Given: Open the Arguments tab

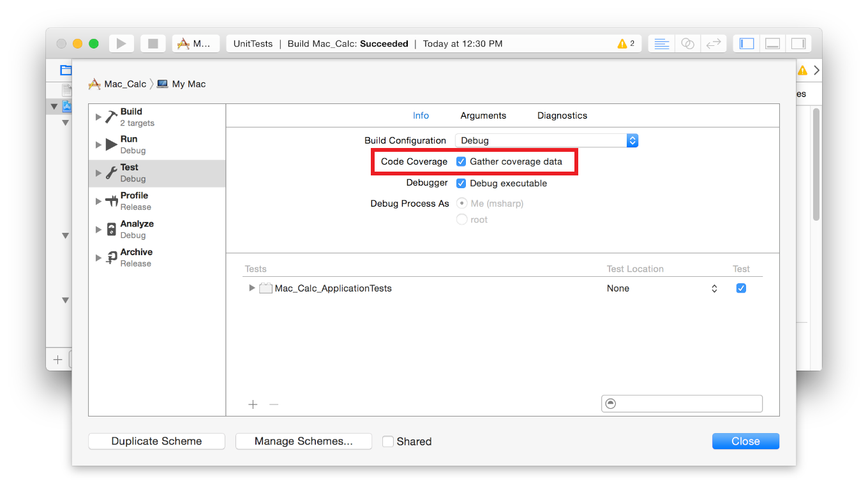Looking at the screenshot, I should tap(483, 115).
